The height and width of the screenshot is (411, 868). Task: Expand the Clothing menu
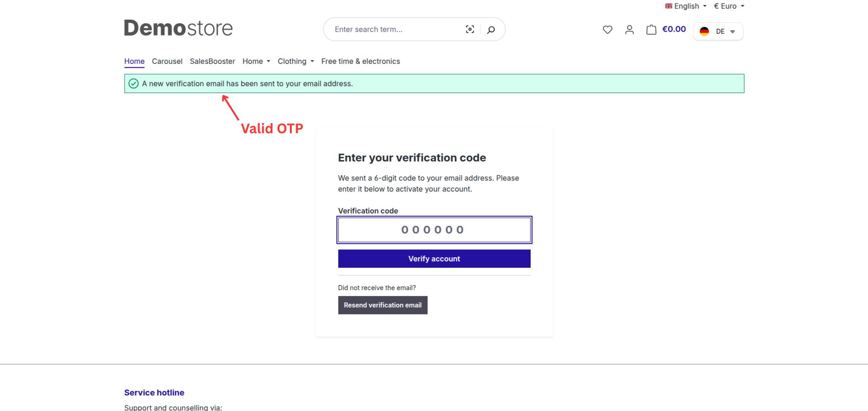pos(296,61)
